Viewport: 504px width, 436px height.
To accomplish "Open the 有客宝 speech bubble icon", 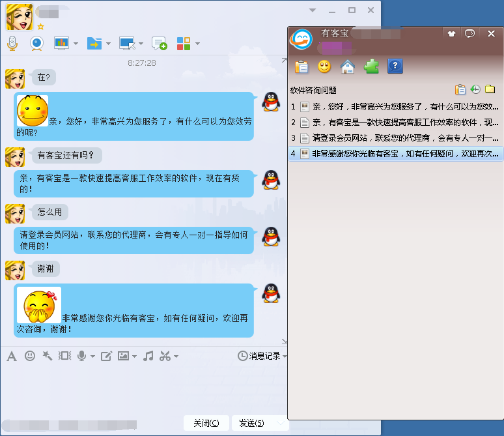I will [469, 33].
